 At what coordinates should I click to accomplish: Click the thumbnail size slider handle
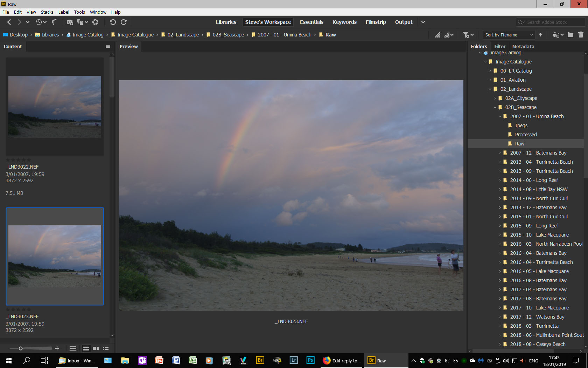21,348
